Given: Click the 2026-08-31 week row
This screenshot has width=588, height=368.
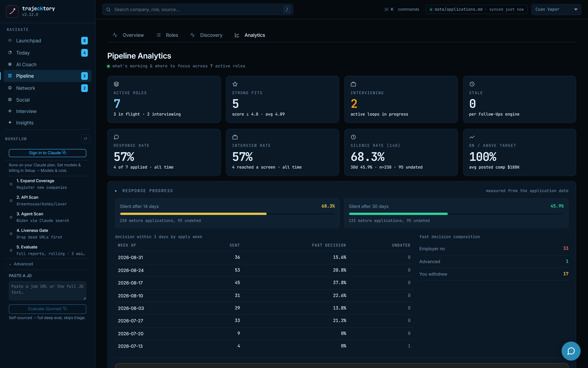Looking at the screenshot, I should click(x=264, y=257).
